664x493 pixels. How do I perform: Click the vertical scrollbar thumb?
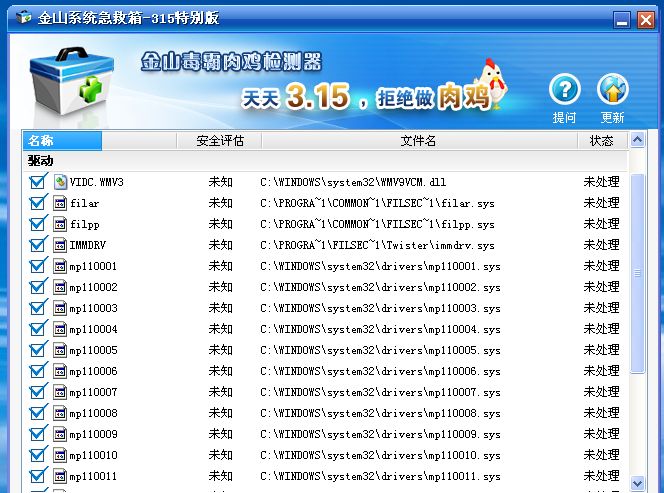tap(637, 274)
